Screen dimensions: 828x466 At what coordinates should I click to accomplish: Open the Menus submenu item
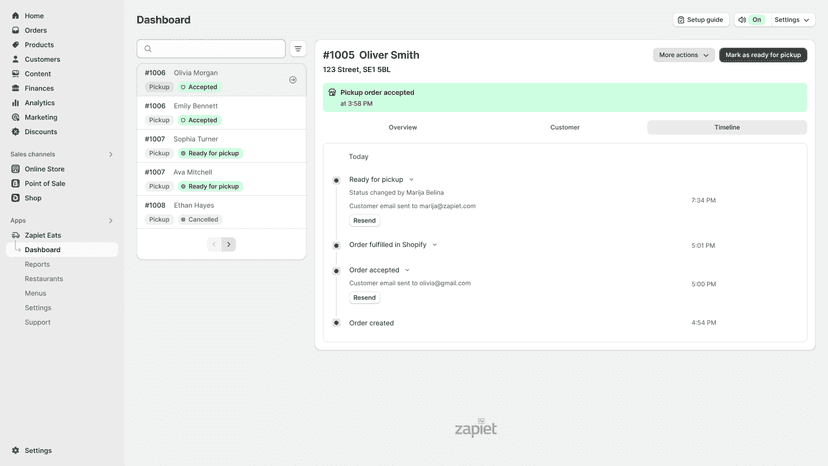(x=35, y=293)
